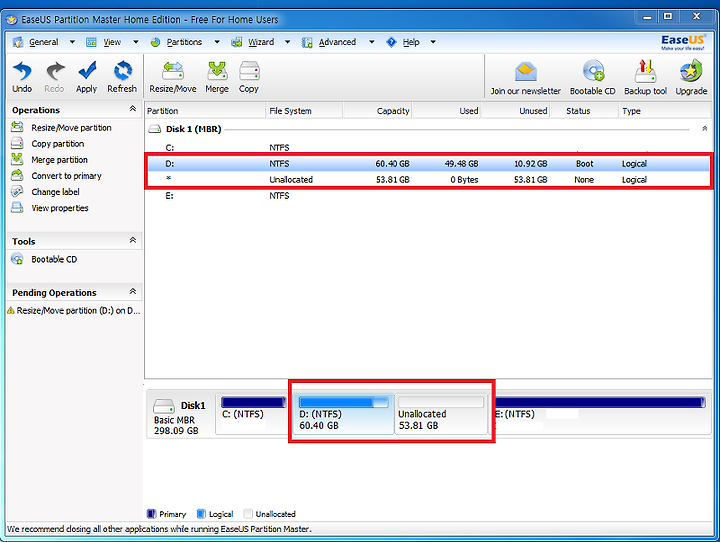The width and height of the screenshot is (720, 542).
Task: Click the Logical legend color swatch
Action: click(201, 514)
